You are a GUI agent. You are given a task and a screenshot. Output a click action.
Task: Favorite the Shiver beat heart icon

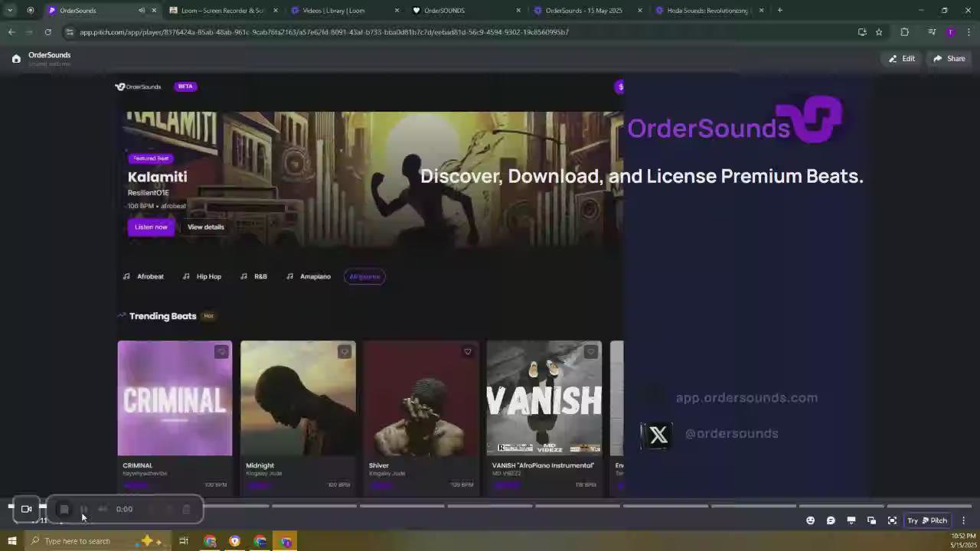click(468, 352)
